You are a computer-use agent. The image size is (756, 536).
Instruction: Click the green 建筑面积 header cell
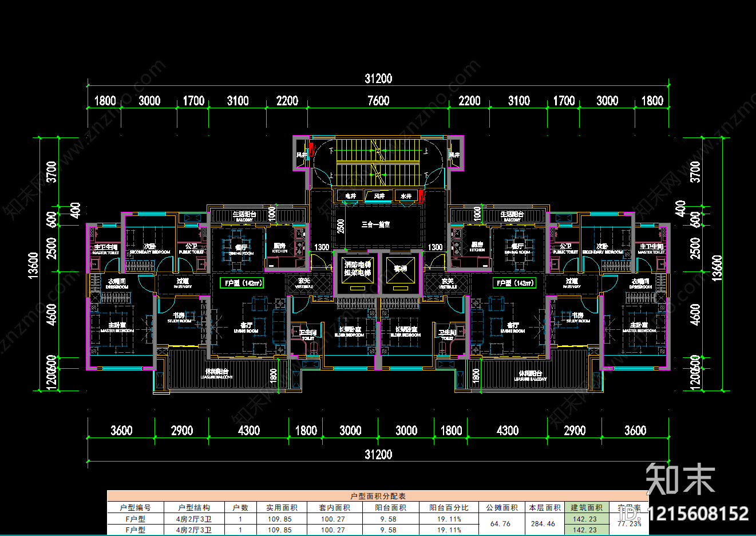[x=587, y=507]
